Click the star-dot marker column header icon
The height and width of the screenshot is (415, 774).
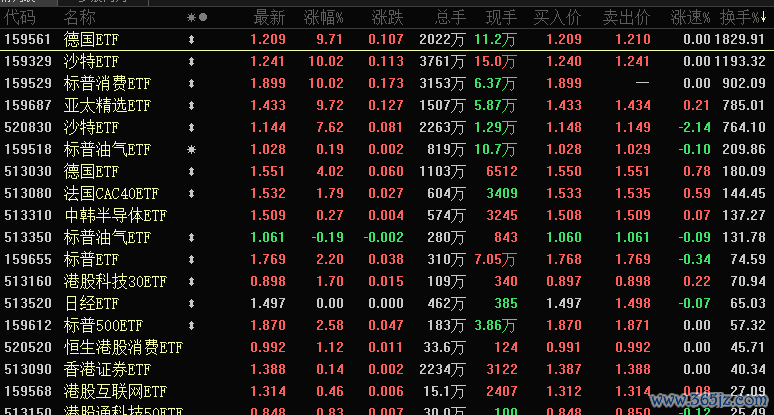(x=197, y=18)
